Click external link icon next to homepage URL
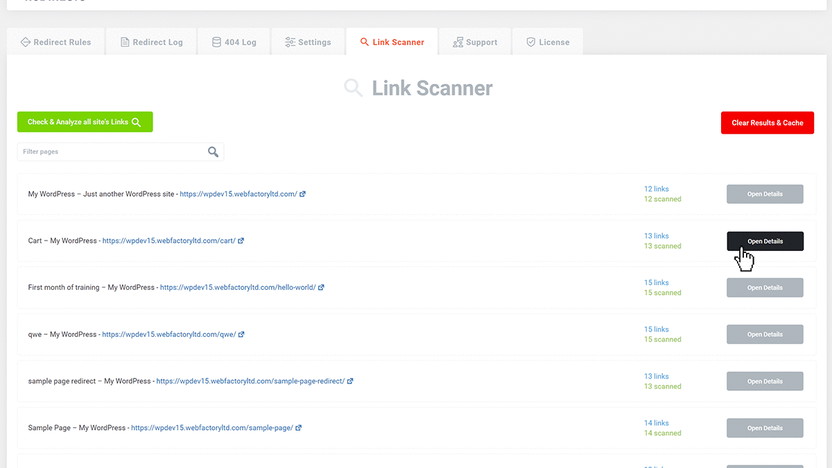The image size is (832, 468). [x=302, y=194]
